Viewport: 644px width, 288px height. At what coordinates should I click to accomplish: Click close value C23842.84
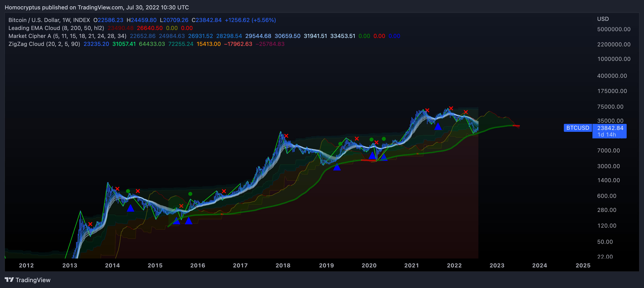[206, 20]
